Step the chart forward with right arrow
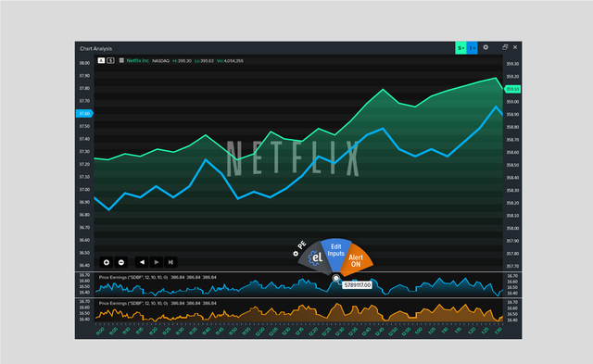 click(x=157, y=262)
